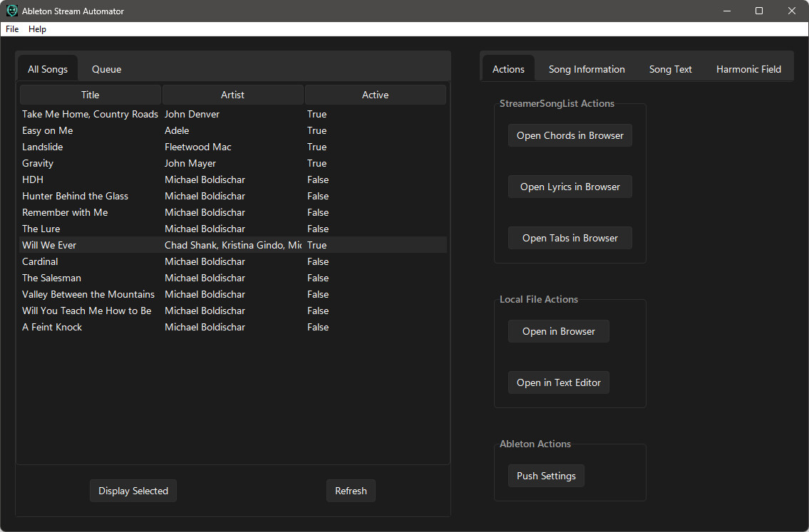The image size is (809, 532).
Task: Click the Active value in Gravity row
Action: point(316,163)
